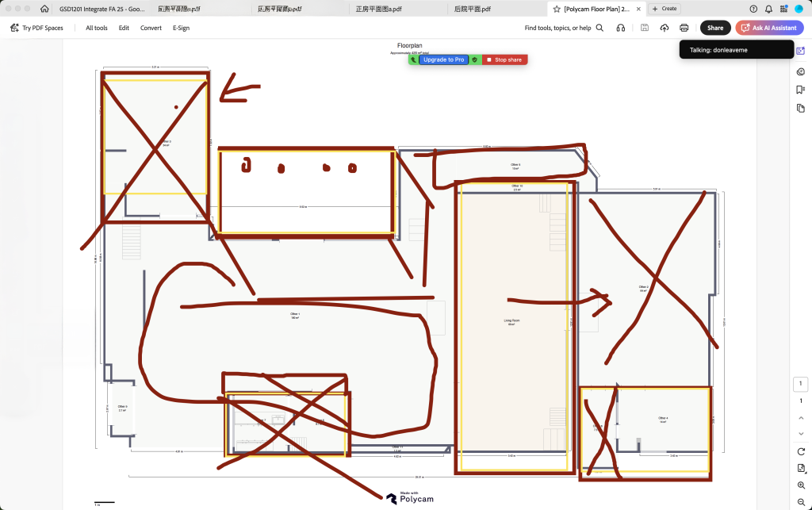Click the zoom out magnifier
812x510 pixels.
tap(801, 501)
